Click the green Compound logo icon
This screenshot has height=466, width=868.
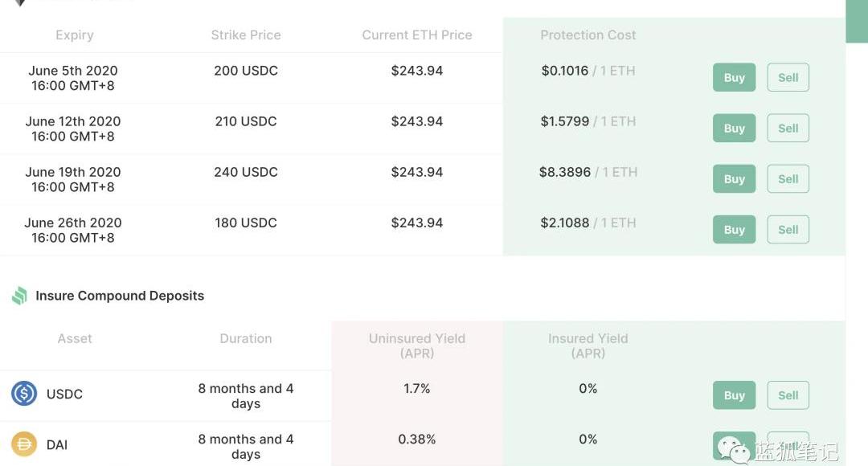[x=19, y=296]
